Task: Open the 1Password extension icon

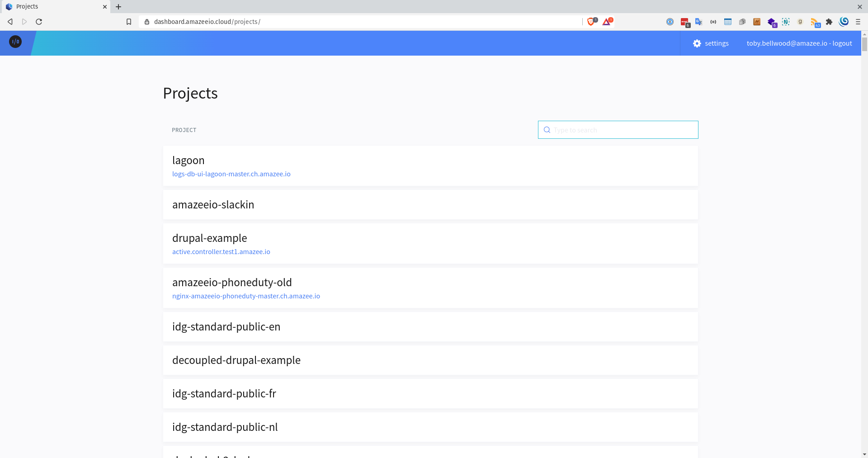Action: coord(670,22)
